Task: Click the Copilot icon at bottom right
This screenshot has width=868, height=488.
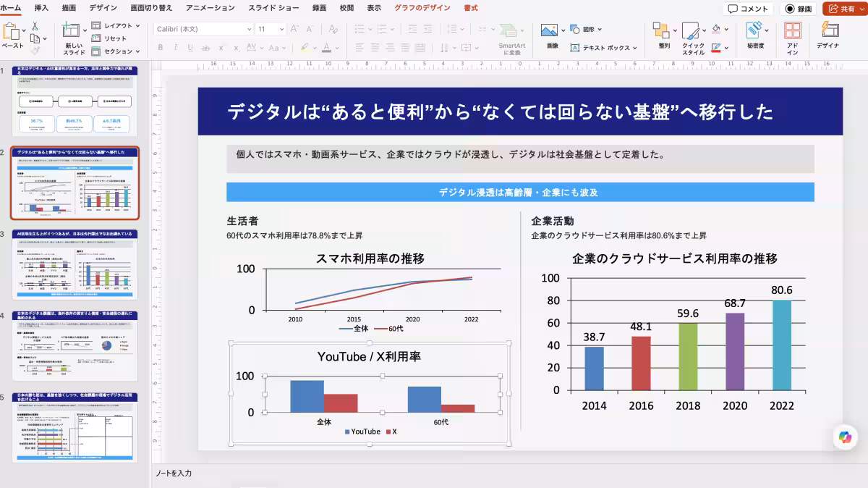Action: [x=845, y=437]
